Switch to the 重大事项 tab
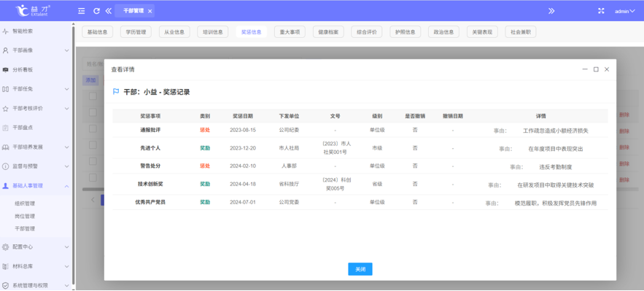644x291 pixels. point(290,32)
